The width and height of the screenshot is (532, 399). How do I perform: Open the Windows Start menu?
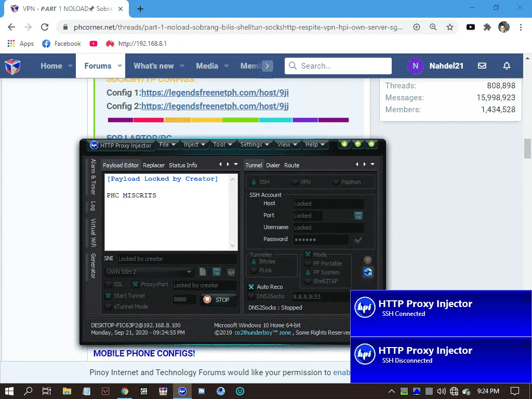pyautogui.click(x=9, y=391)
